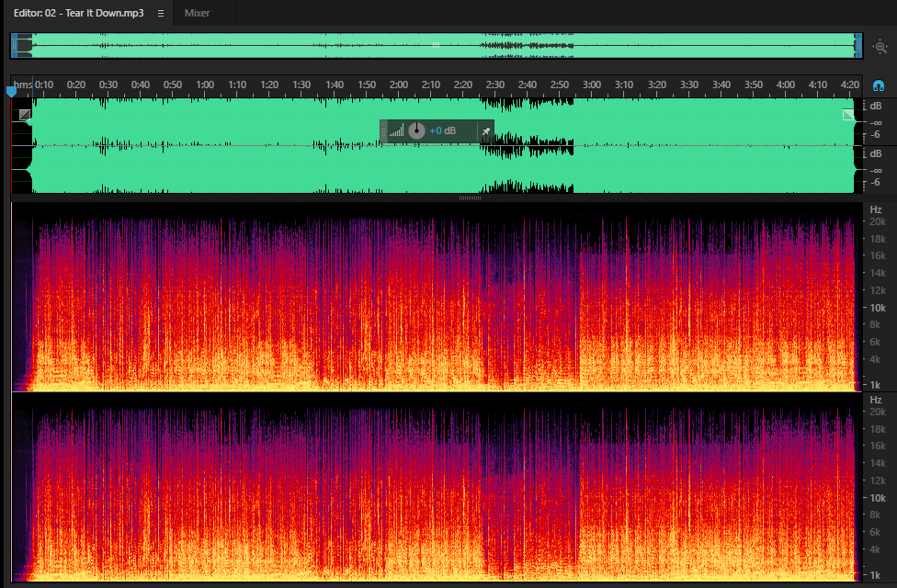
Task: Click the 4:20 mark on the time ruler
Action: (850, 85)
